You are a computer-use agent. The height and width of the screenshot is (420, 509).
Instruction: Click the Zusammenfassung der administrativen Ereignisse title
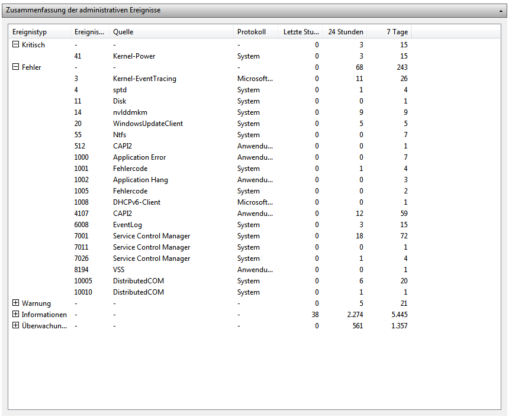[x=83, y=10]
